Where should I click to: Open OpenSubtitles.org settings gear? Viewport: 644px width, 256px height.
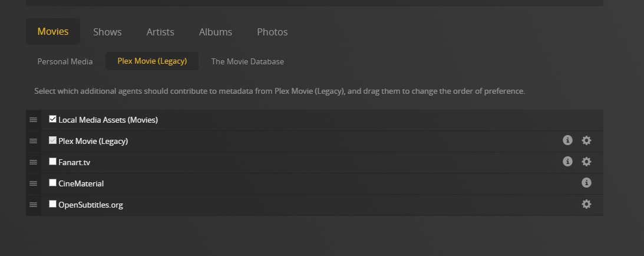pos(586,204)
